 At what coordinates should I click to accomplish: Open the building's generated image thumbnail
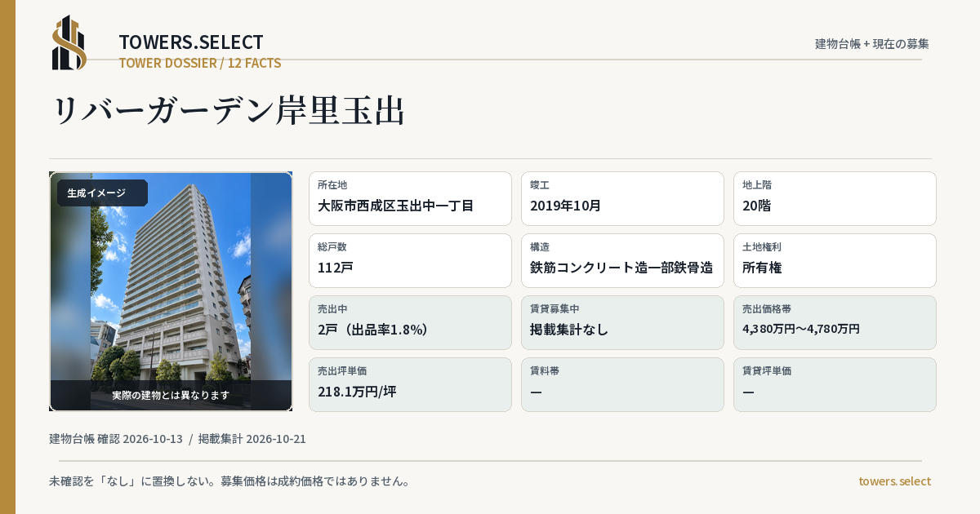pos(171,291)
